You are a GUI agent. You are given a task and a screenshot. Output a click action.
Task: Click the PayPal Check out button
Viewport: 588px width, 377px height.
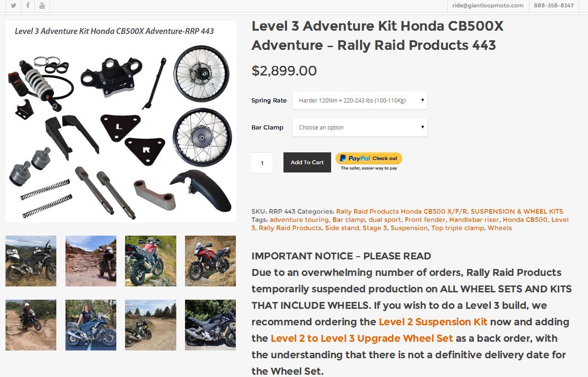[369, 162]
